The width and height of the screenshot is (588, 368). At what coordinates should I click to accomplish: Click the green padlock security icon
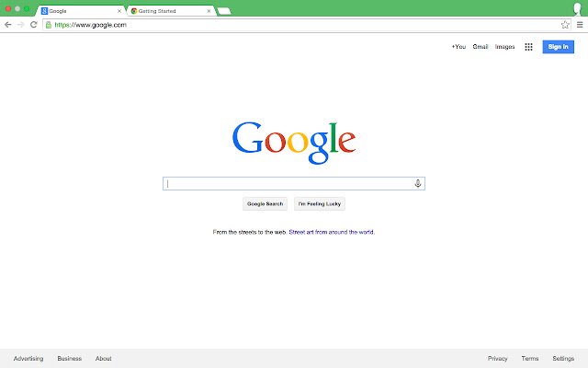(49, 25)
